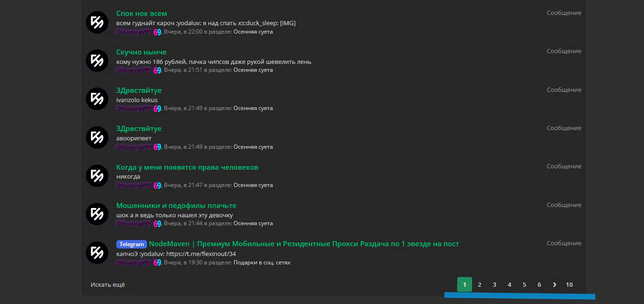The width and height of the screenshot is (644, 304).
Task: Open 'Мошенники и педофилы плачьте' thread
Action: (x=176, y=206)
